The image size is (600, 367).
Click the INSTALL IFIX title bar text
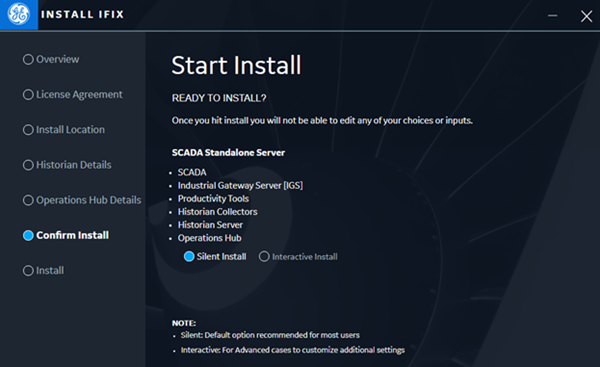tap(83, 15)
